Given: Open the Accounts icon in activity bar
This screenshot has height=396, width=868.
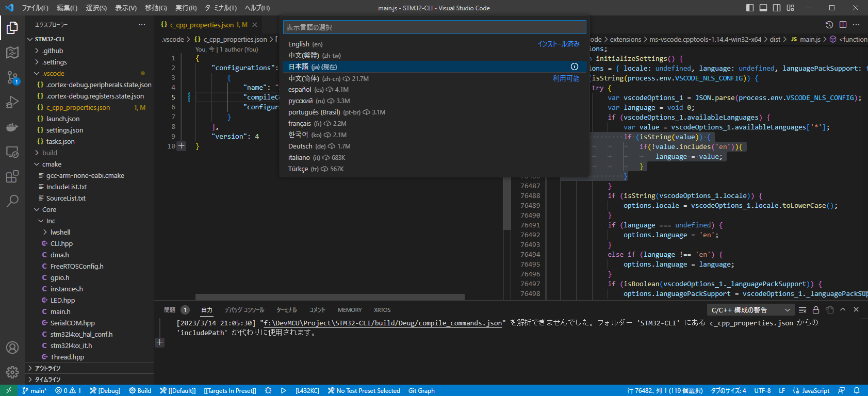Looking at the screenshot, I should tap(12, 348).
